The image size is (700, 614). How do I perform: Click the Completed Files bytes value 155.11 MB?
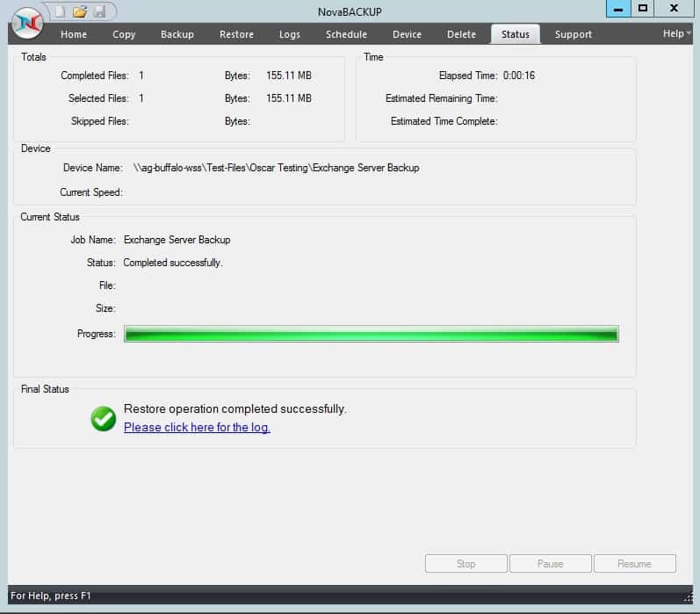(x=289, y=76)
